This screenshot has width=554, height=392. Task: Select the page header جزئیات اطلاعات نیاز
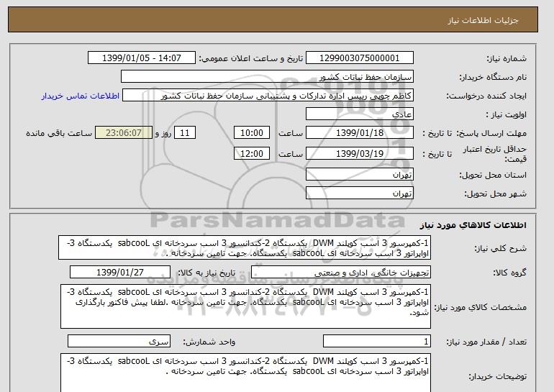coord(483,20)
